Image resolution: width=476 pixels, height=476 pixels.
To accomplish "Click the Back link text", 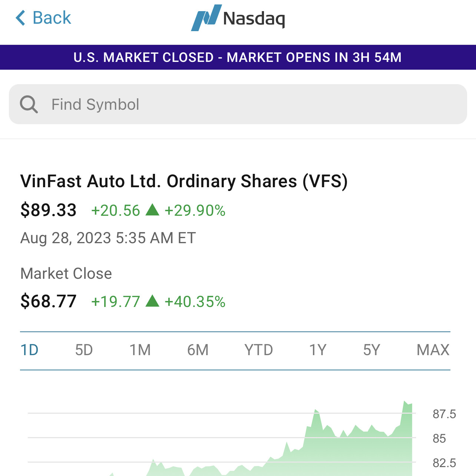I will pyautogui.click(x=52, y=18).
